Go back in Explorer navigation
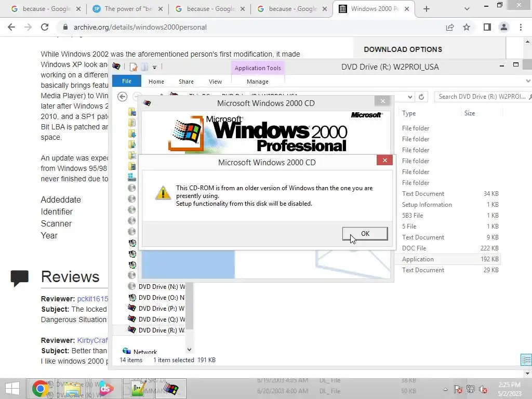Viewport: 532px width, 399px height. (123, 97)
